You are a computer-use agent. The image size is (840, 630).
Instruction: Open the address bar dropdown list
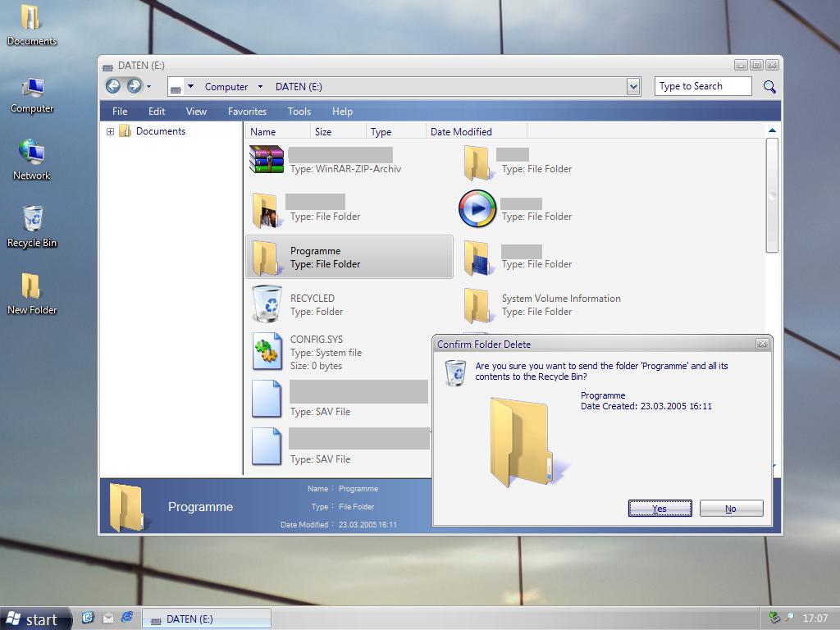coord(632,86)
